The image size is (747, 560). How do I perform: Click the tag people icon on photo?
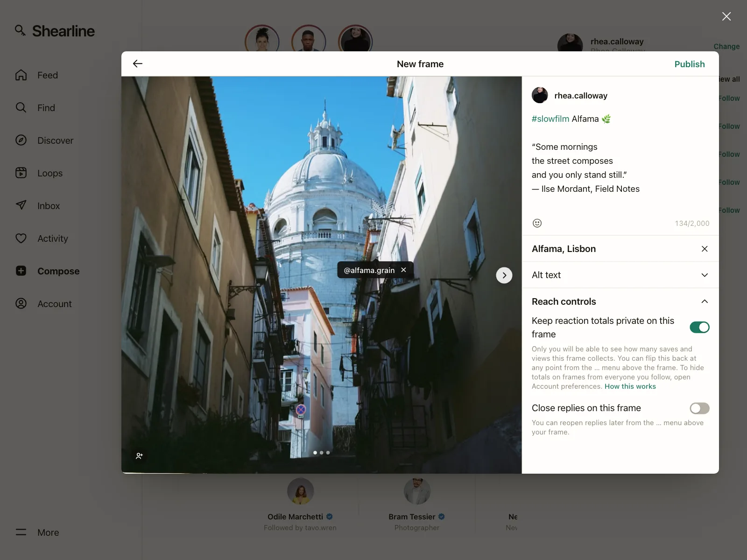point(139,456)
